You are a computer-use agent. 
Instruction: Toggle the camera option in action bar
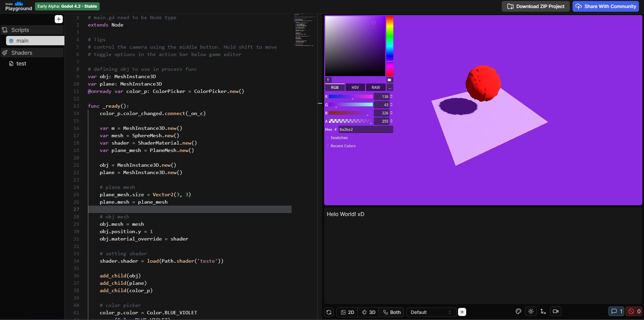556,312
